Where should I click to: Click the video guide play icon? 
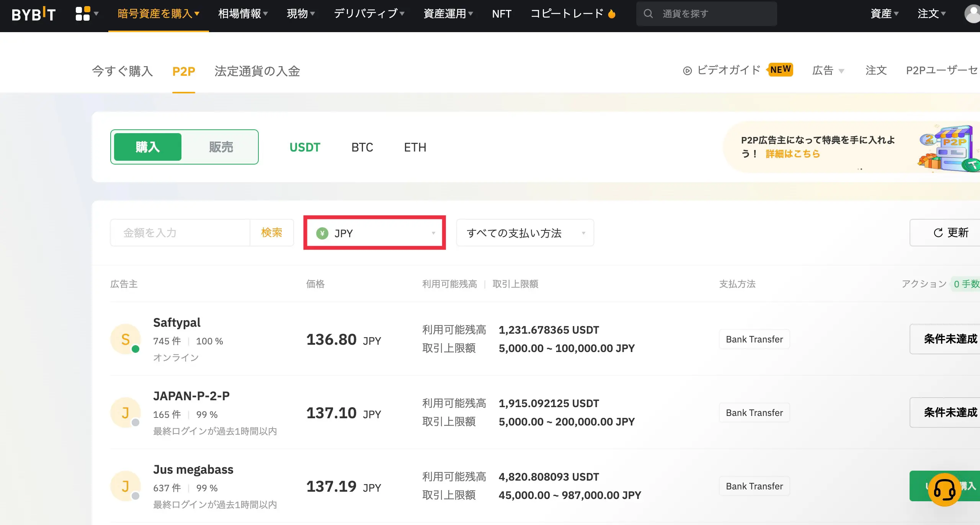[688, 71]
